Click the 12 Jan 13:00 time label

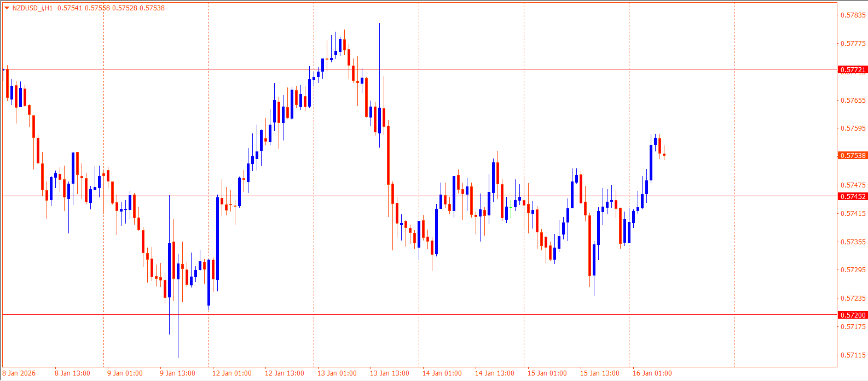tap(285, 373)
